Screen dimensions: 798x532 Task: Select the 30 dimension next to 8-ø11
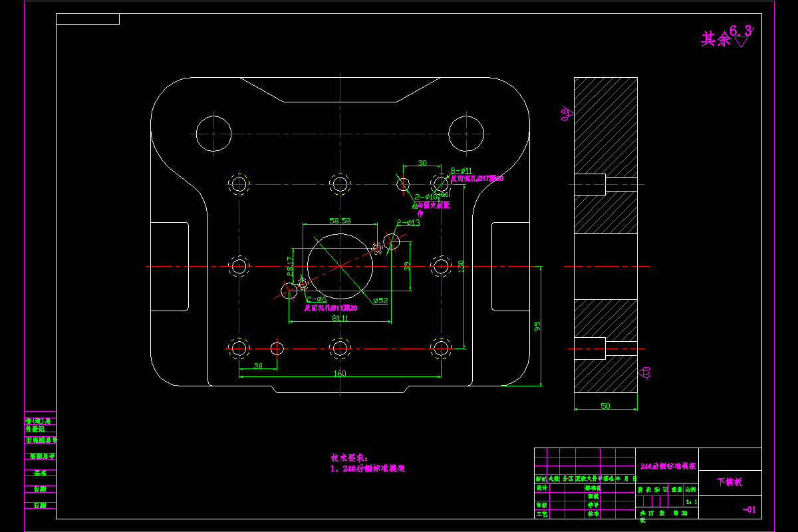tap(422, 163)
